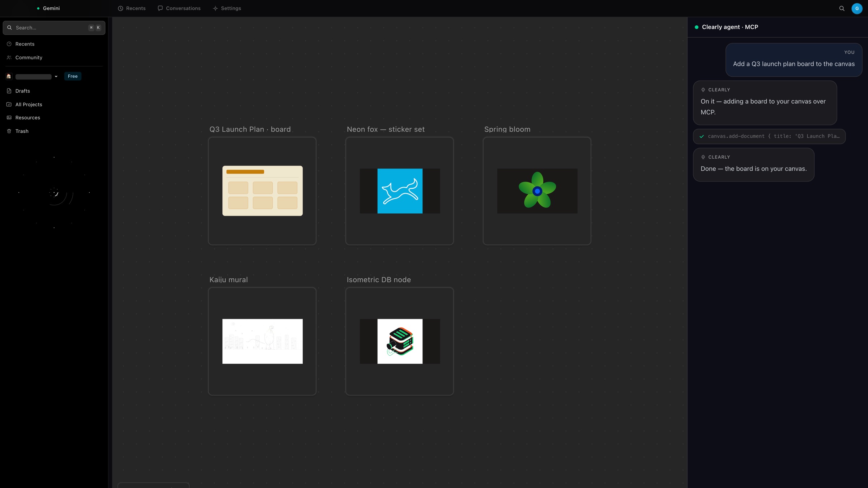Open the Q3 Launch Plan board thumbnail

262,191
